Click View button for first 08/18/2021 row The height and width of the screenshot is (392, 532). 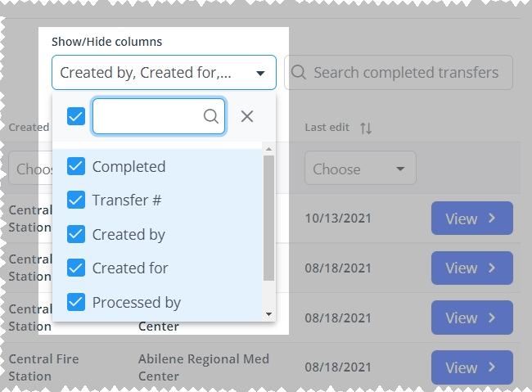point(472,268)
